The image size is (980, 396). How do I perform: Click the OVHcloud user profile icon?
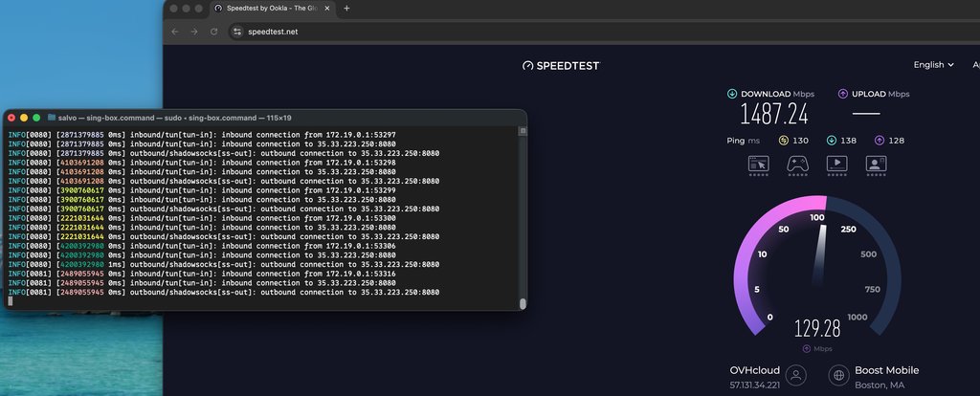(795, 375)
